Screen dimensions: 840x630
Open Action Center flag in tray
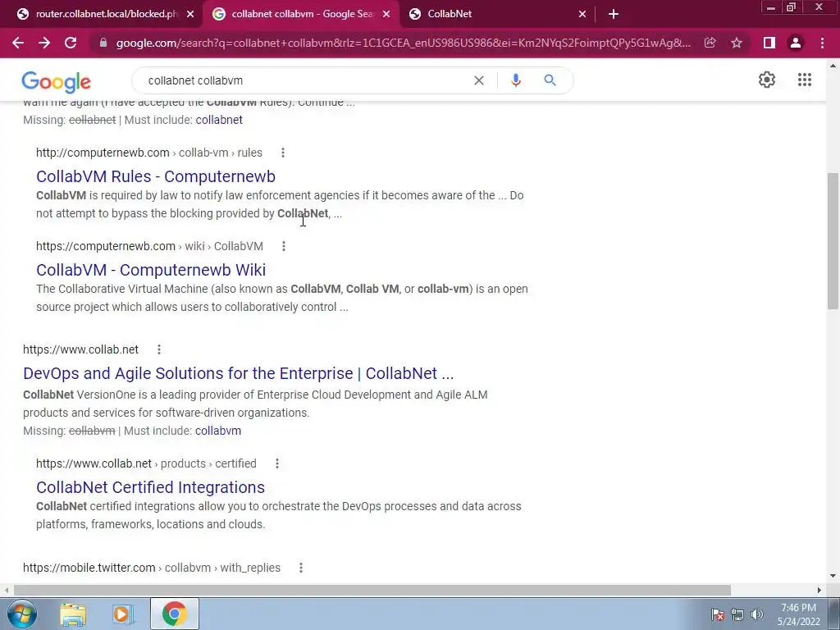[718, 614]
